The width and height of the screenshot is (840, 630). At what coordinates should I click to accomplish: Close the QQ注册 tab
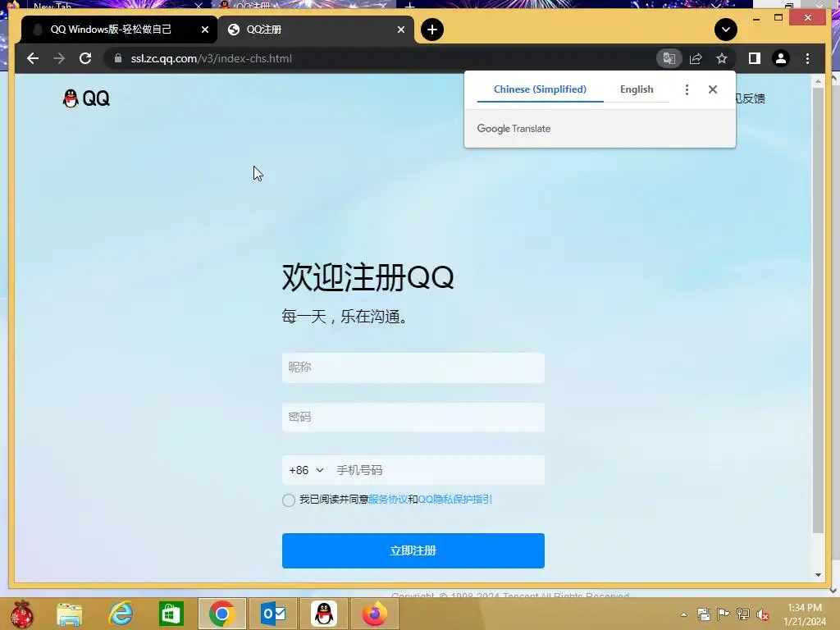400,30
